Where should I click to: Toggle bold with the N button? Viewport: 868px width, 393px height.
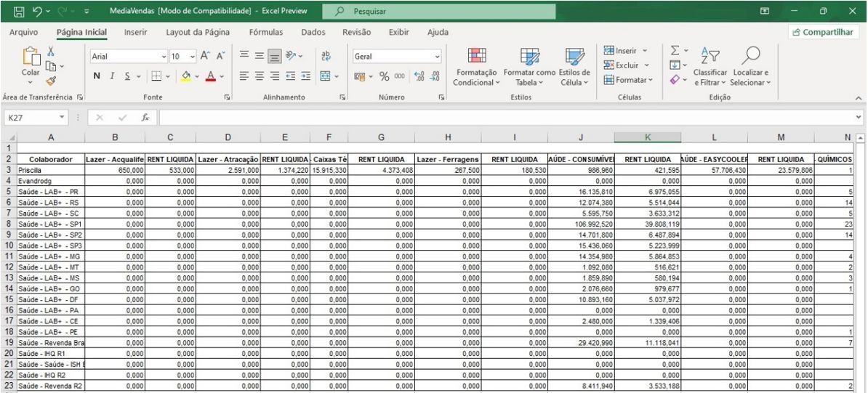click(x=96, y=76)
